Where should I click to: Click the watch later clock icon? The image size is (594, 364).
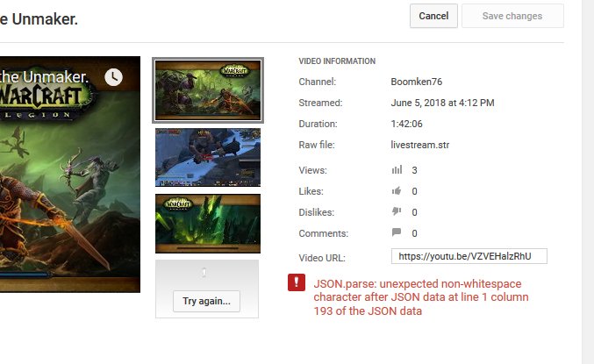[114, 77]
